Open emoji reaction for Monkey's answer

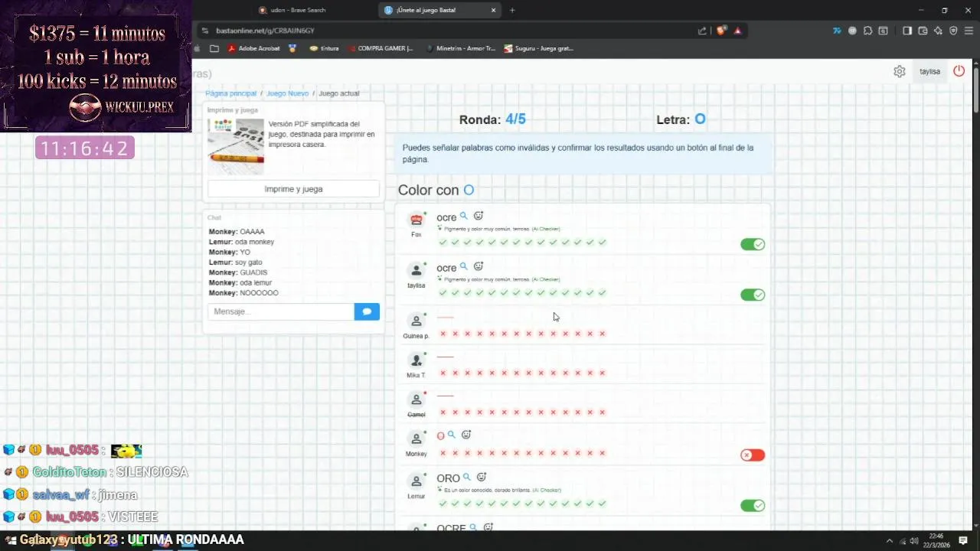pyautogui.click(x=466, y=435)
